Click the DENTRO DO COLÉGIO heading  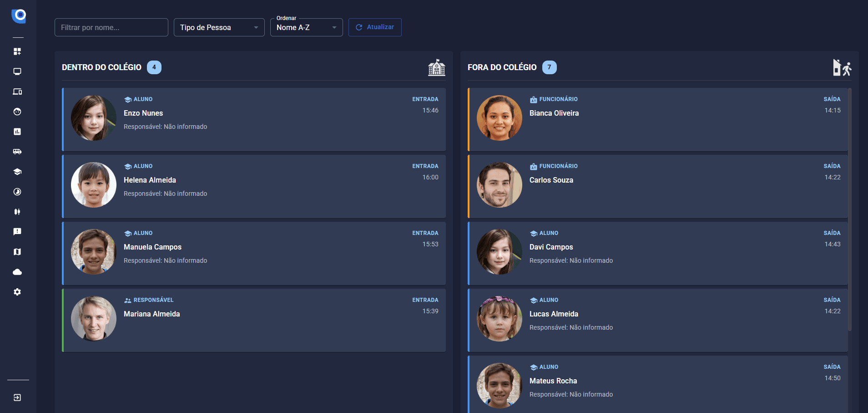tap(101, 67)
